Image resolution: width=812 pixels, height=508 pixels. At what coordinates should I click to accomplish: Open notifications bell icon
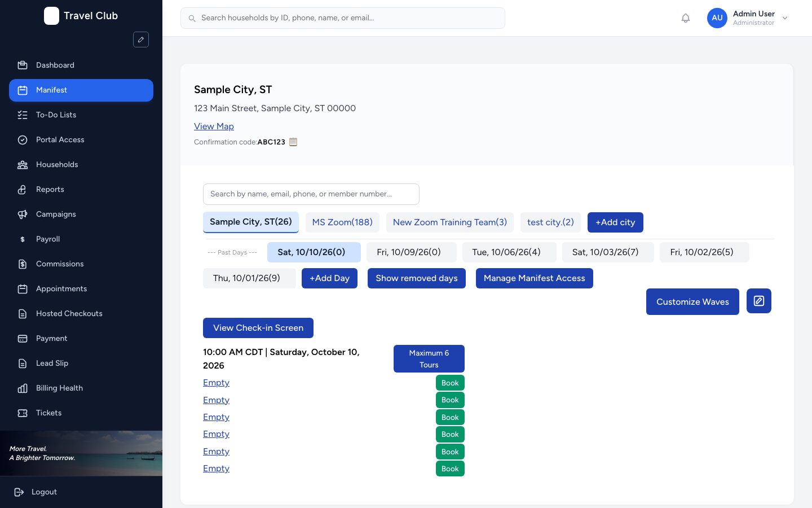tap(686, 18)
